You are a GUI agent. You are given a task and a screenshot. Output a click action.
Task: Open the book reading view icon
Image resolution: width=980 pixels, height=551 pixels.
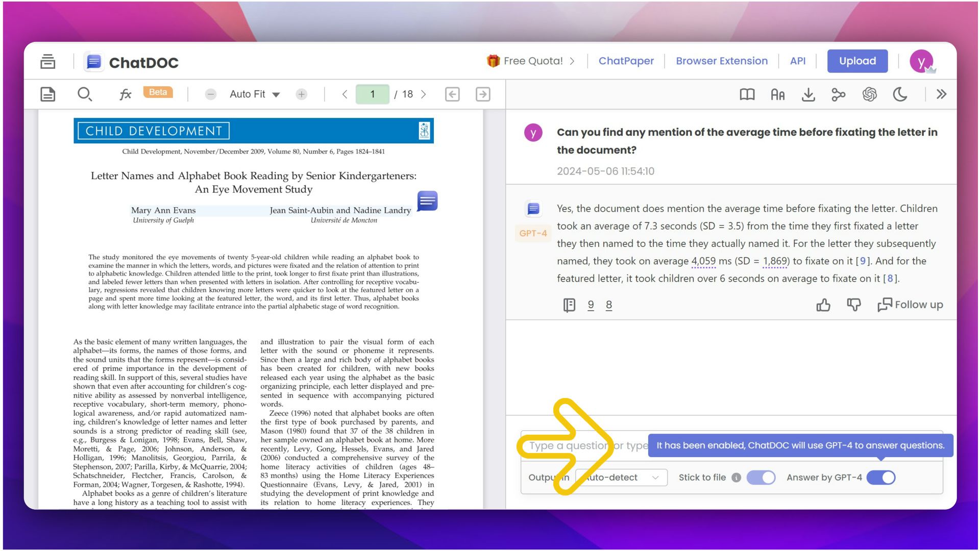(747, 94)
